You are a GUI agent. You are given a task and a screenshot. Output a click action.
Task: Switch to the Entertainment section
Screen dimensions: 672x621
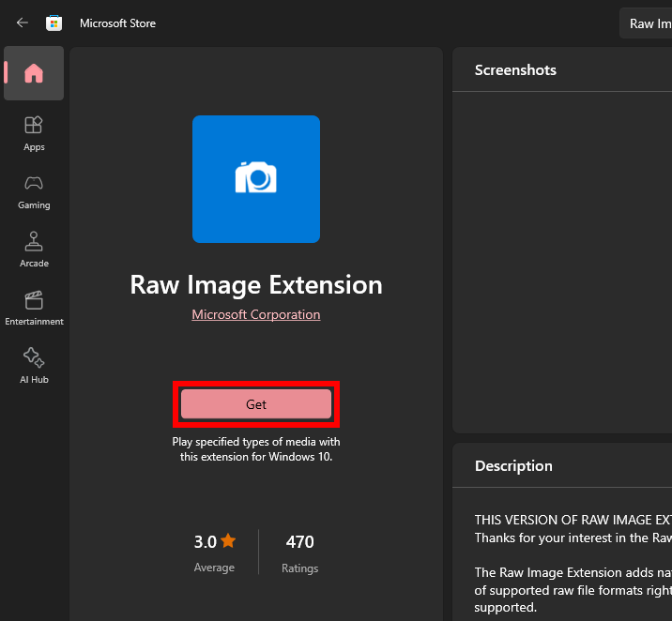(34, 307)
